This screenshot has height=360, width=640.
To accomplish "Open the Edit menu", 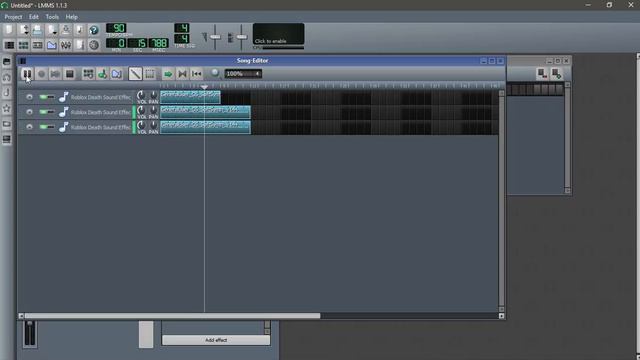I will 33,17.
